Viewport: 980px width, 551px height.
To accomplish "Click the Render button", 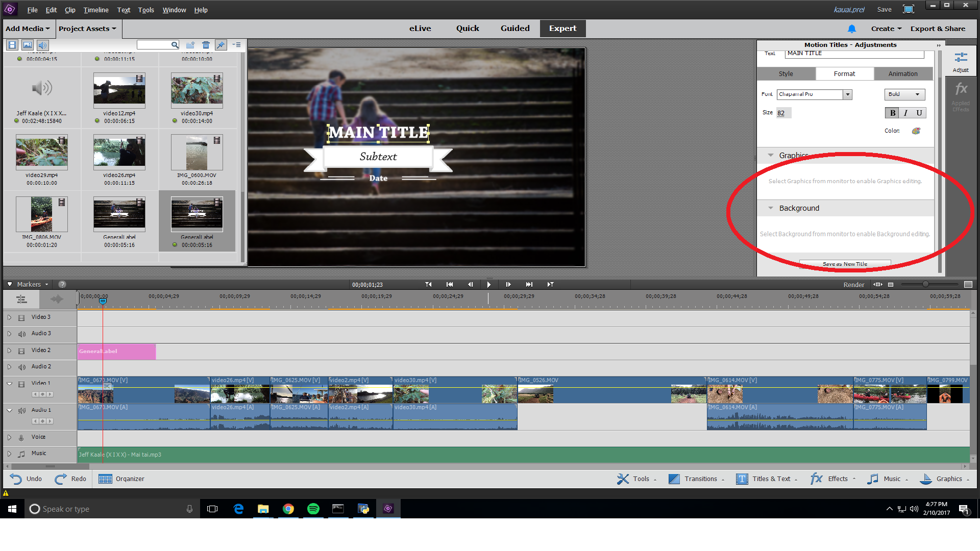I will pos(853,285).
